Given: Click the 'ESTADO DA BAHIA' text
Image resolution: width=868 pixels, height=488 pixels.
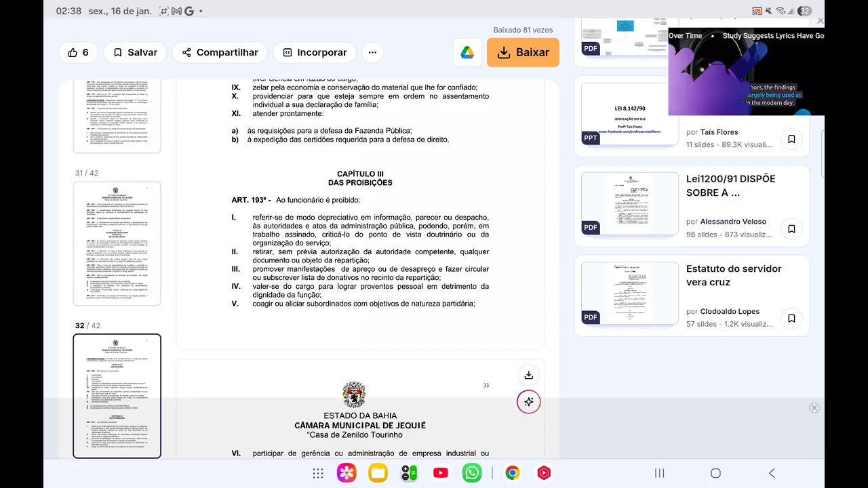Looking at the screenshot, I should pos(360,416).
